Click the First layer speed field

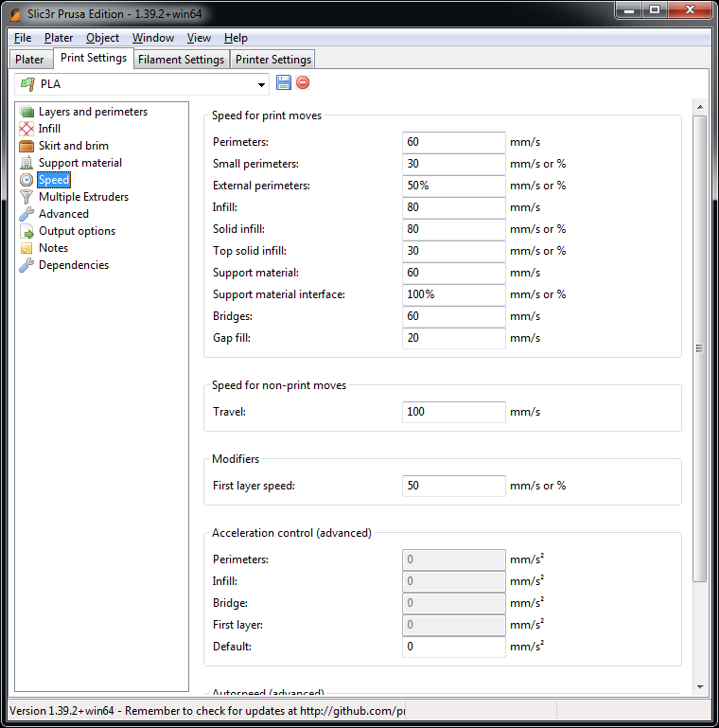[454, 486]
